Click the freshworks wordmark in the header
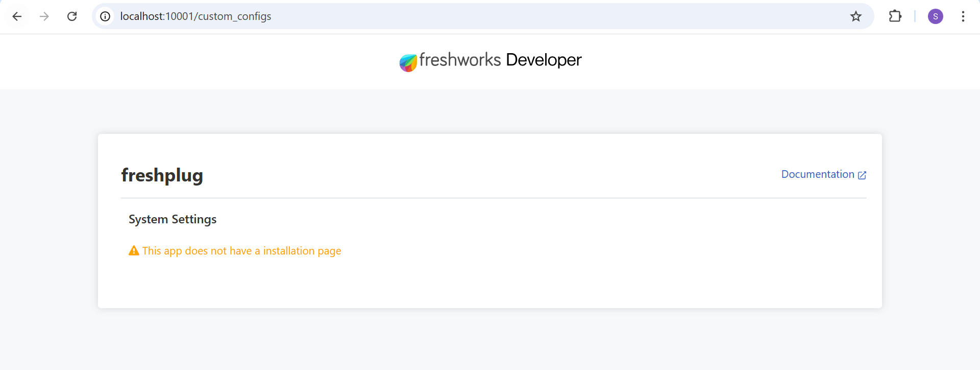 (460, 60)
